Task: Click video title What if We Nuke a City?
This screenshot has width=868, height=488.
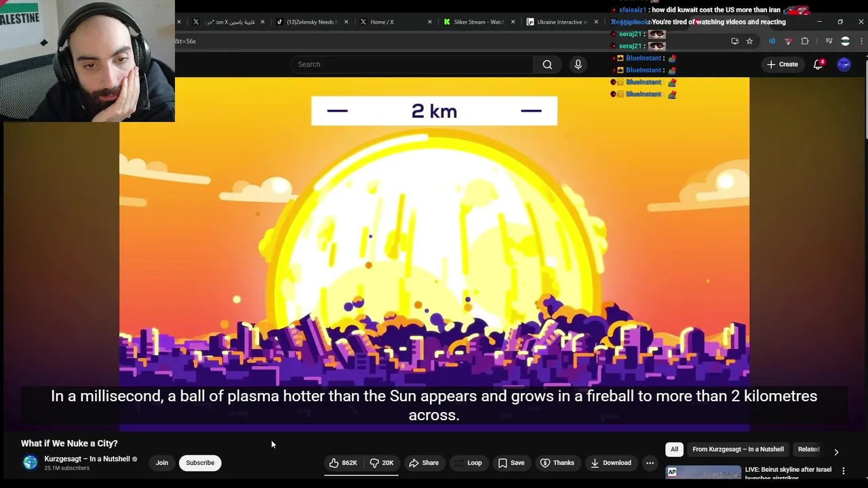Action: (x=69, y=443)
